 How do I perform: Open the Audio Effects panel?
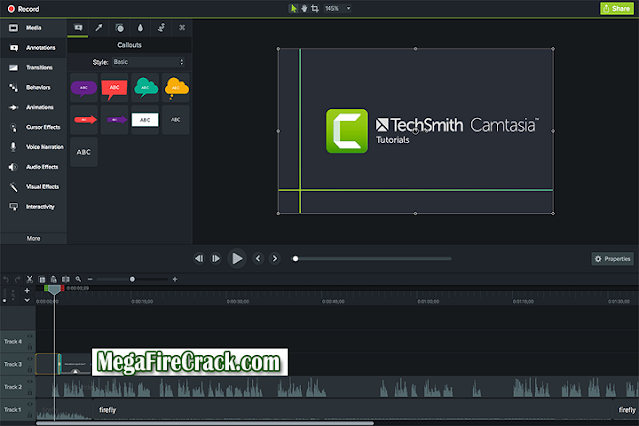click(33, 167)
